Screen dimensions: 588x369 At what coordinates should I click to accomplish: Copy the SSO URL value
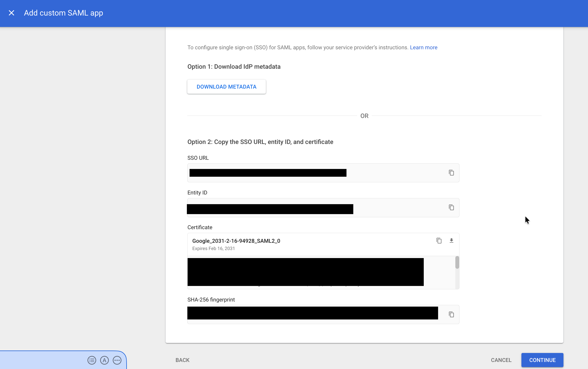point(451,173)
